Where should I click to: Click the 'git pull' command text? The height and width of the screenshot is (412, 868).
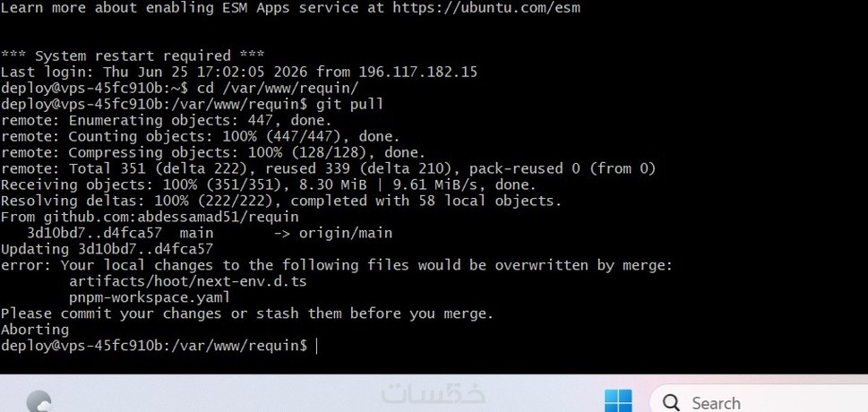[x=349, y=104]
